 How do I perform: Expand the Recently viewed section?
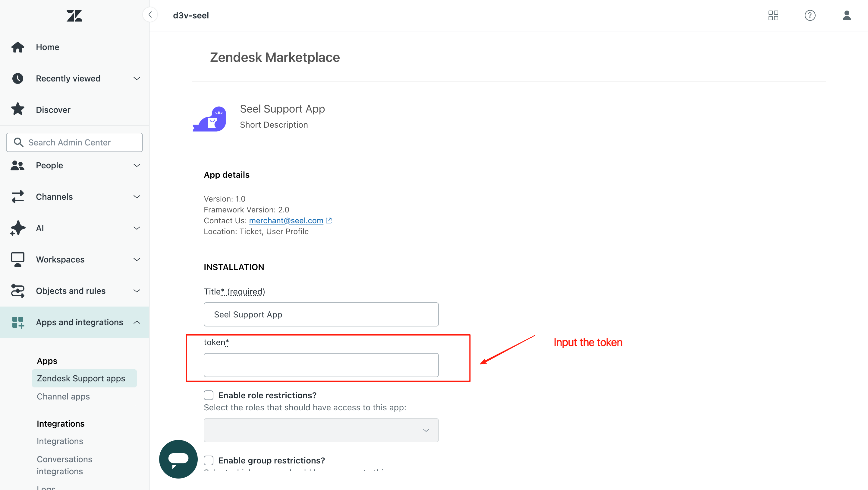coord(137,78)
